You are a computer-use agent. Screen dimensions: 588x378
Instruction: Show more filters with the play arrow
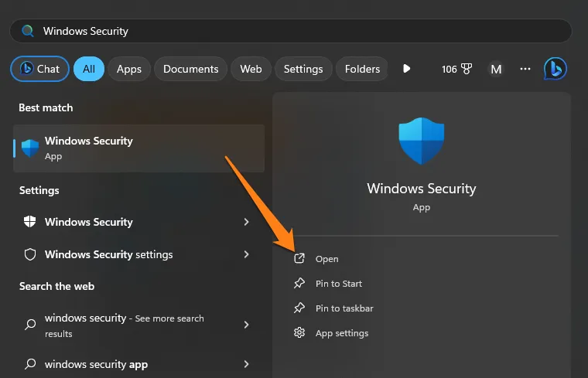pos(406,69)
